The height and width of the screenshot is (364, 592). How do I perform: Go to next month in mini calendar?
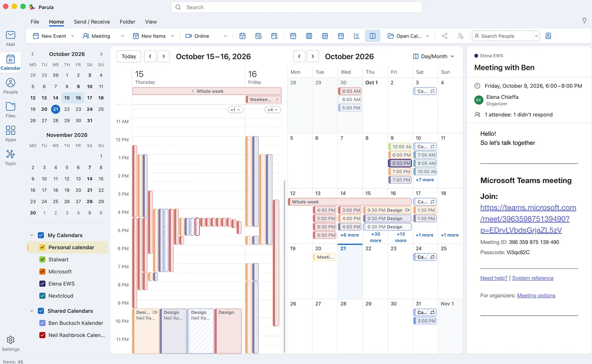(x=101, y=54)
